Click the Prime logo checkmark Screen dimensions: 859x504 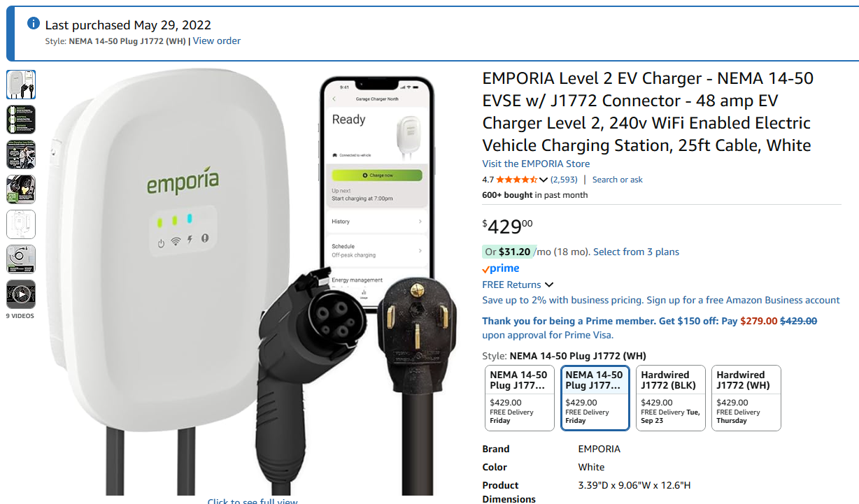pos(486,270)
